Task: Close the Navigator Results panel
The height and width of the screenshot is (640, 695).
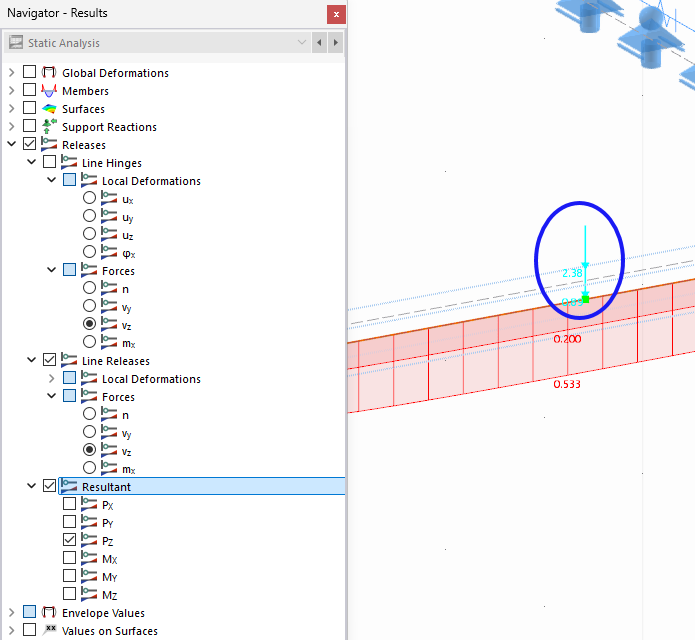Action: click(x=336, y=14)
